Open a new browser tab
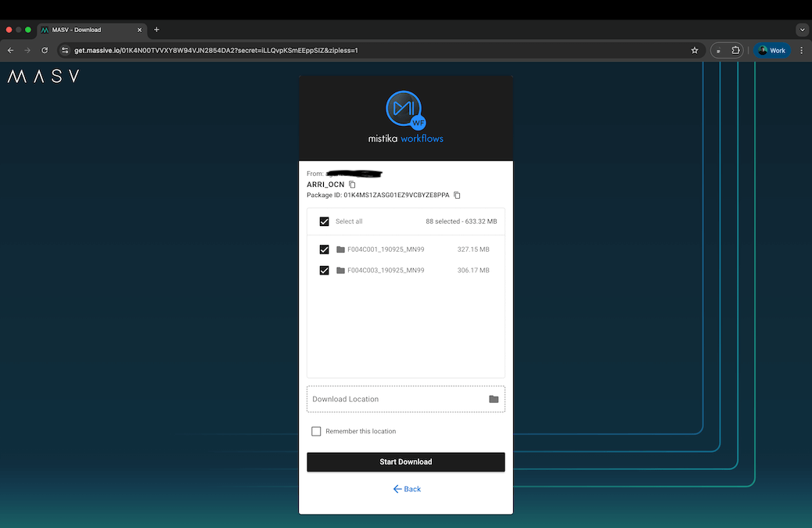Screen dimensions: 812x528 tap(156, 30)
